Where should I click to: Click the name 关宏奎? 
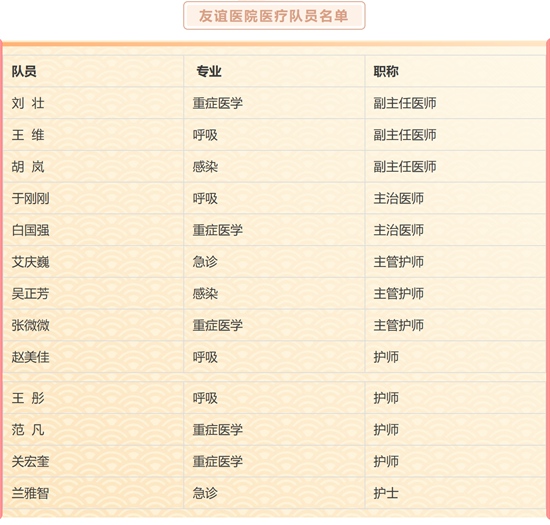pyautogui.click(x=31, y=462)
